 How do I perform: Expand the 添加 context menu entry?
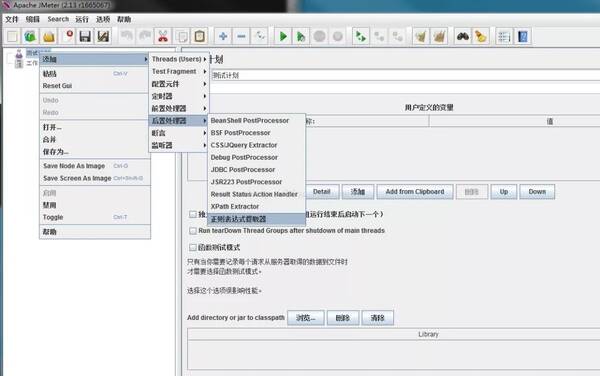[x=95, y=59]
